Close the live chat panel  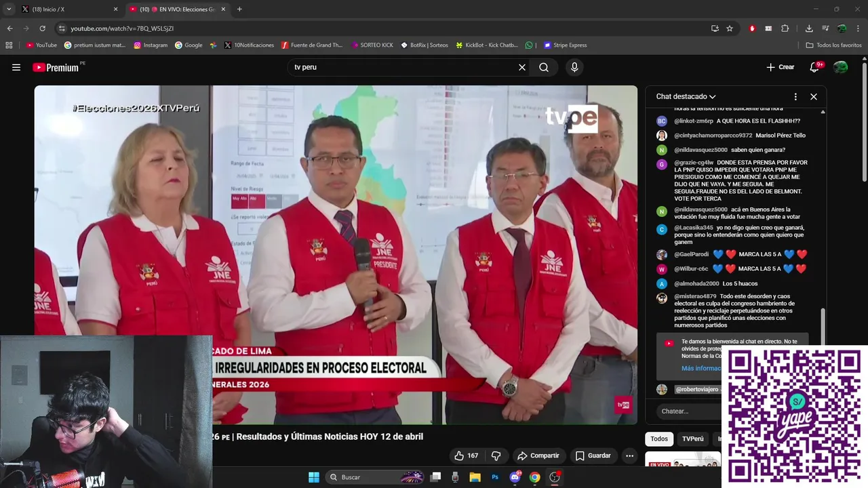pyautogui.click(x=814, y=96)
